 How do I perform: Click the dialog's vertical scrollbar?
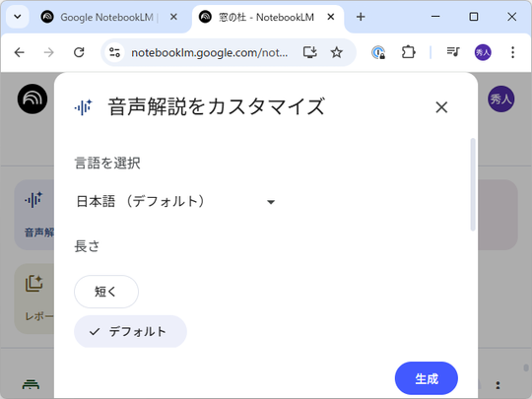pos(473,184)
